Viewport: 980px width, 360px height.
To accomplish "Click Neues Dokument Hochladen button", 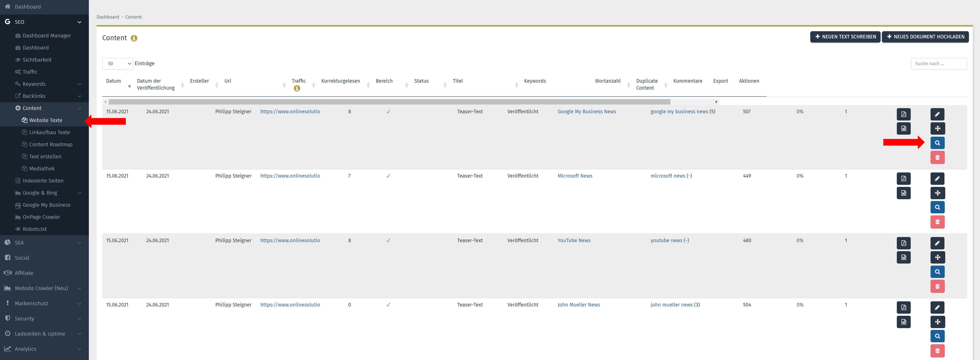I will coord(925,37).
